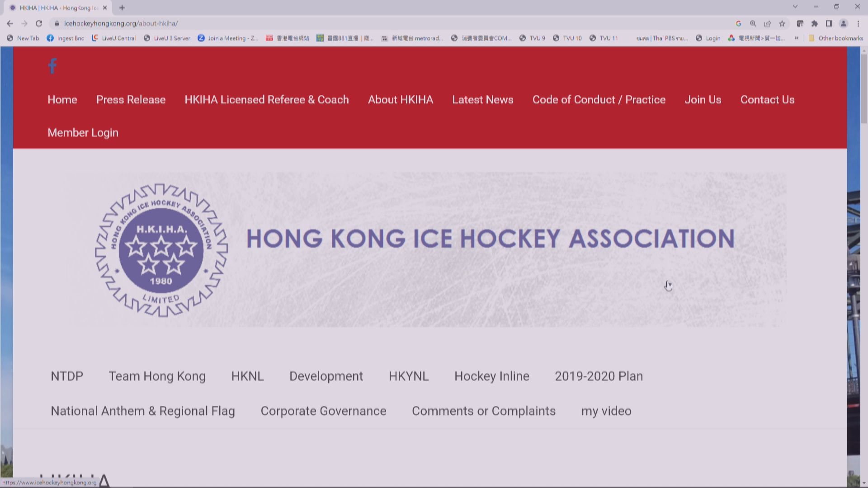
Task: Open a new browser tab
Action: tap(122, 8)
